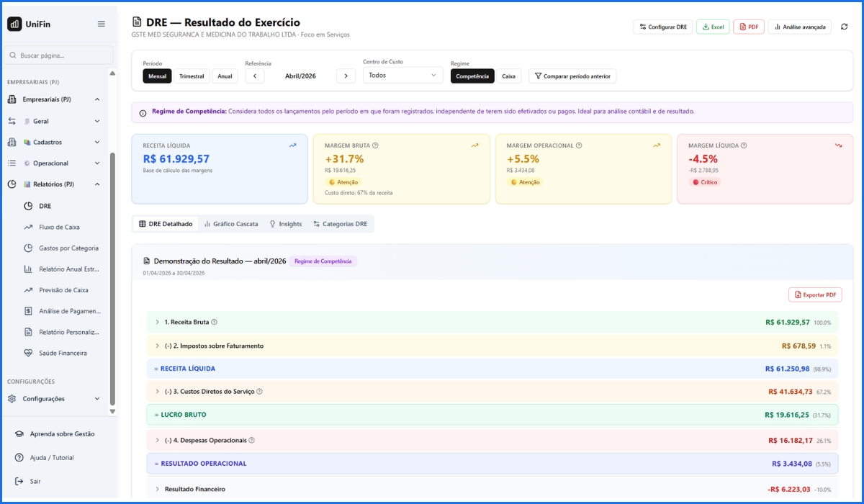
Task: Switch to the Insights tab
Action: [x=285, y=224]
